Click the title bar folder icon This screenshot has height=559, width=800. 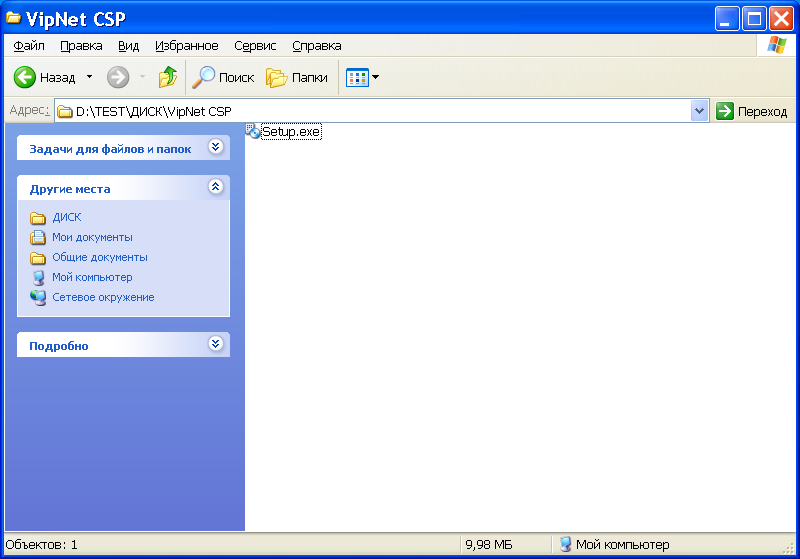[x=14, y=18]
